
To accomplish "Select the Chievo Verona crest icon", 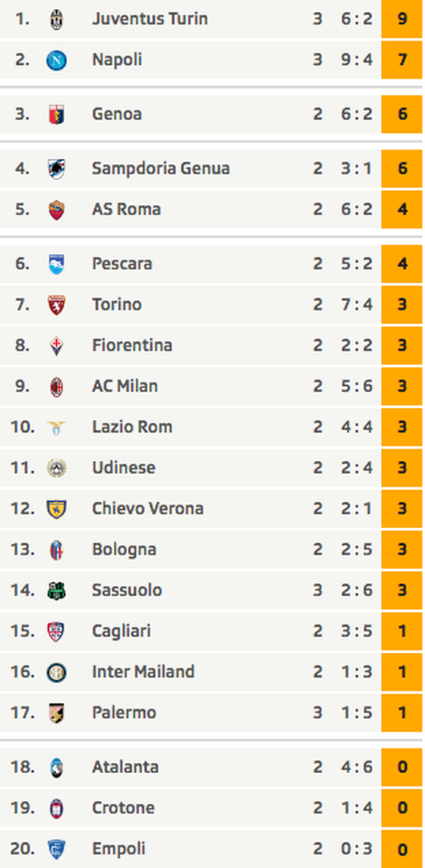I will (56, 508).
